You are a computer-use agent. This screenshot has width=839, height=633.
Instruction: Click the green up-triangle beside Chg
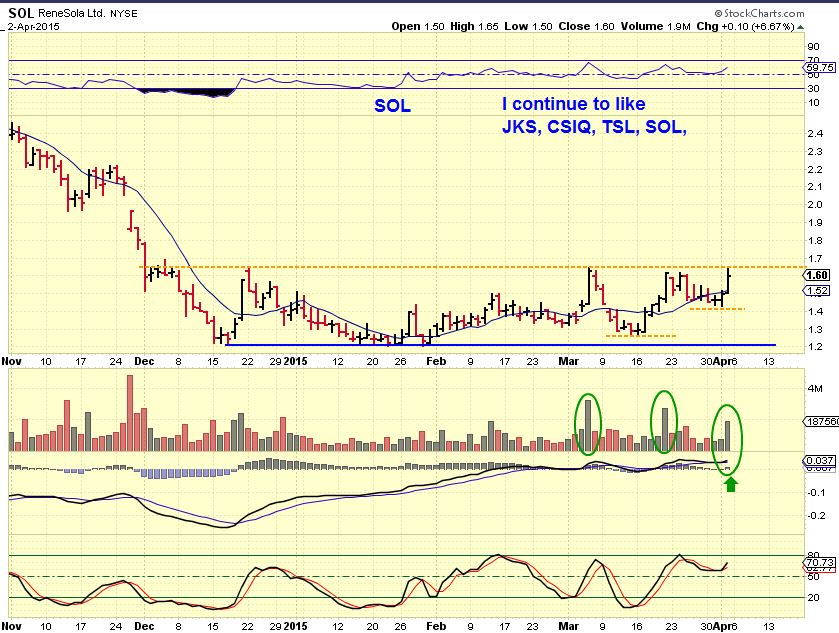click(800, 27)
